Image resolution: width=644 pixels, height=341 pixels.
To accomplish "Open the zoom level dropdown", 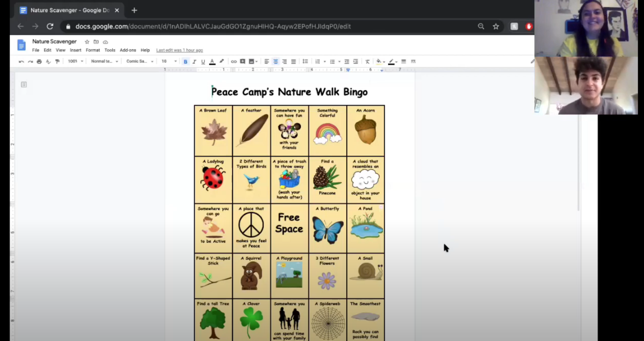I will coord(75,61).
